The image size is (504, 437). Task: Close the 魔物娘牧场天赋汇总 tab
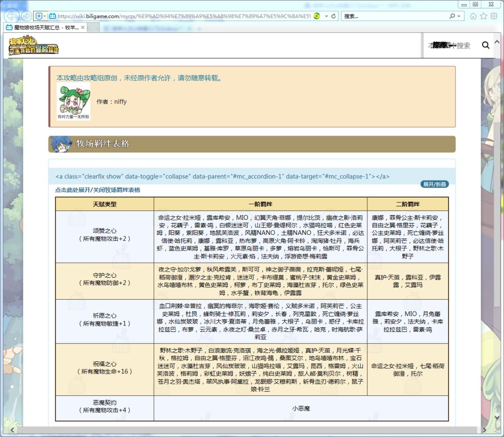[83, 28]
